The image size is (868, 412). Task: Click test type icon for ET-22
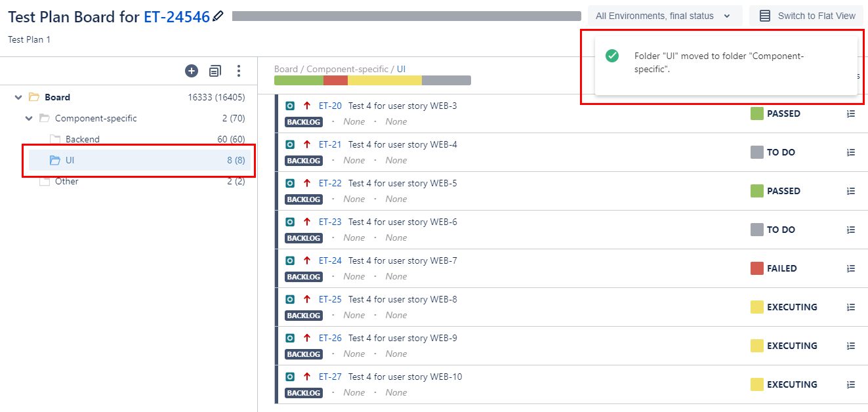coord(290,183)
